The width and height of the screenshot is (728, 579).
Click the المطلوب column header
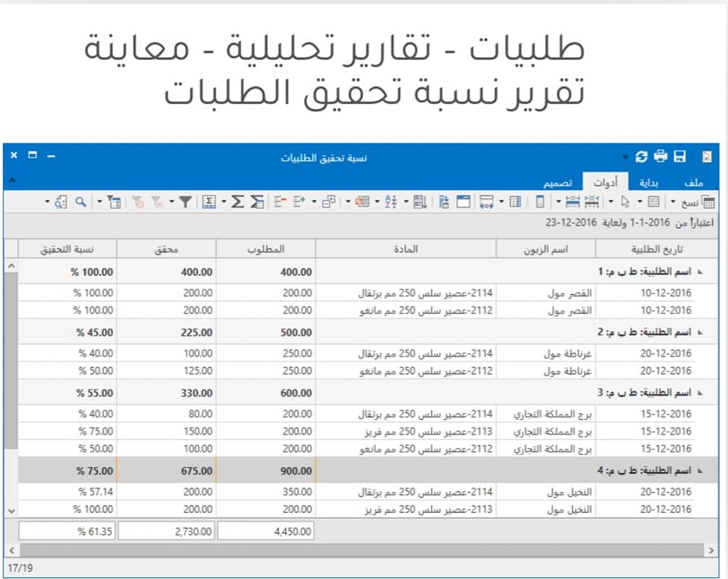265,249
